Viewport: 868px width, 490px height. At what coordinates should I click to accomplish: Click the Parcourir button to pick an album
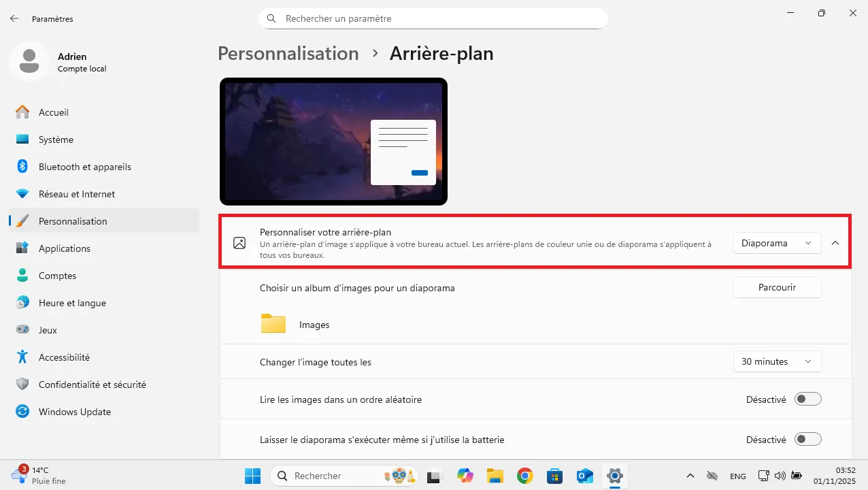pos(777,287)
